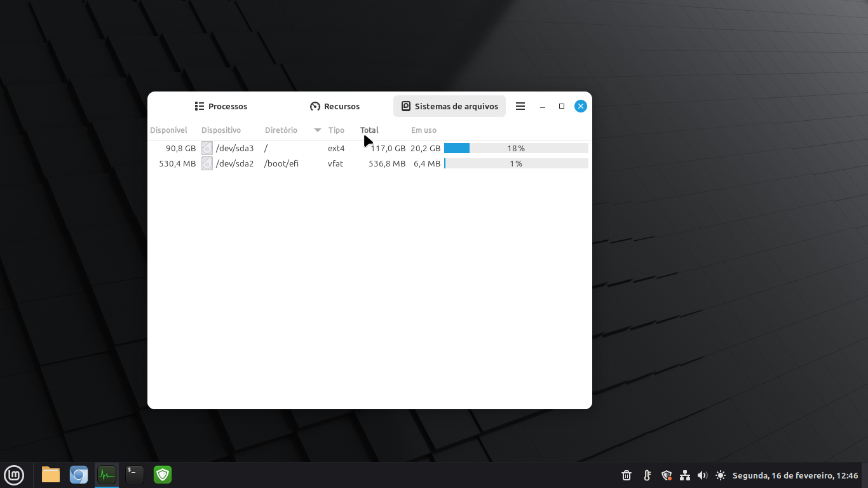Open the security shield tray icon
Screen dimensions: 868x488
pos(667,475)
